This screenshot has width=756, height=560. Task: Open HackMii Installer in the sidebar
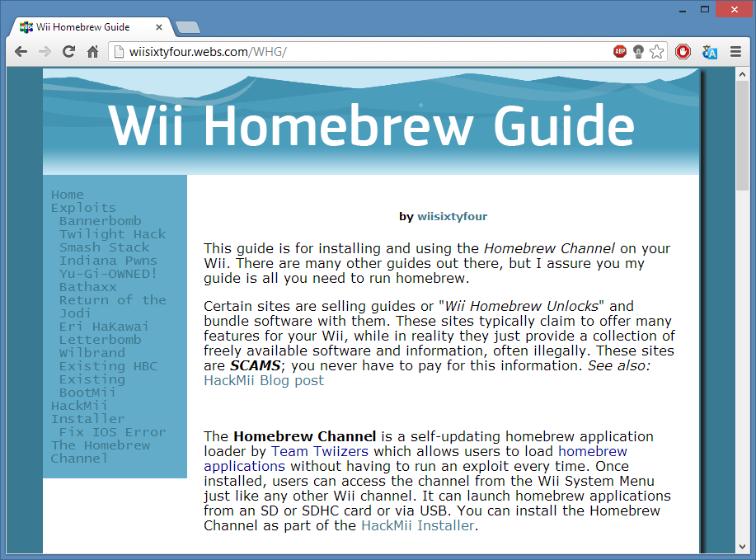pos(87,412)
